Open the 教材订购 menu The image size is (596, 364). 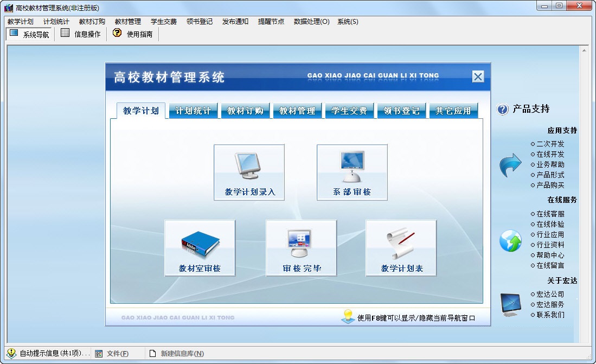(x=92, y=22)
